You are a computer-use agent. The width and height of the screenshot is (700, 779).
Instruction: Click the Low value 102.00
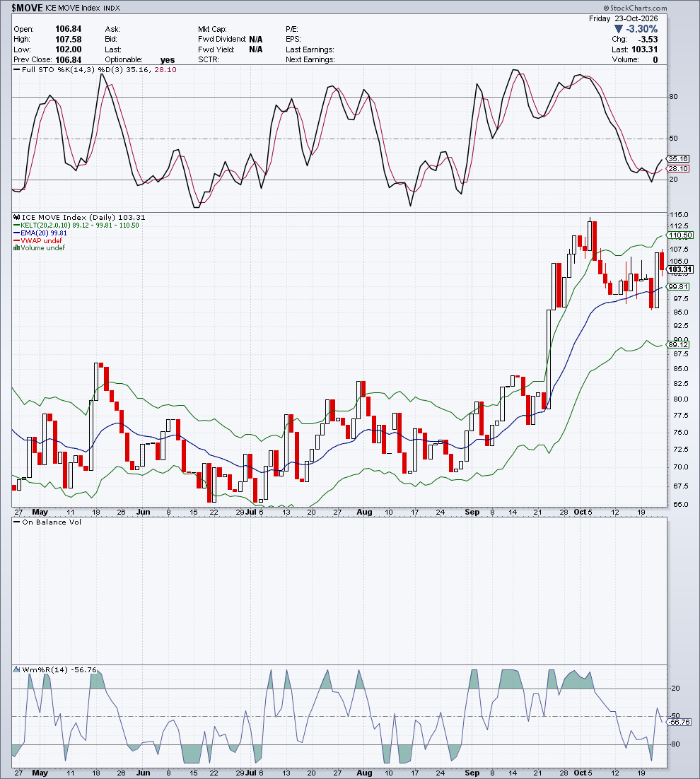click(68, 49)
